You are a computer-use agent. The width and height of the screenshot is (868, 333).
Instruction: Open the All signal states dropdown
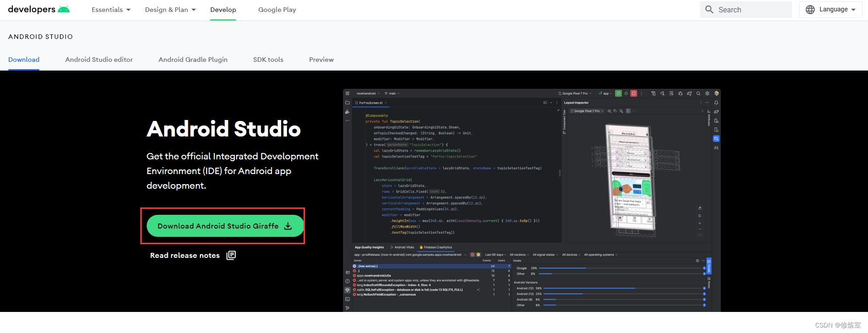point(545,255)
